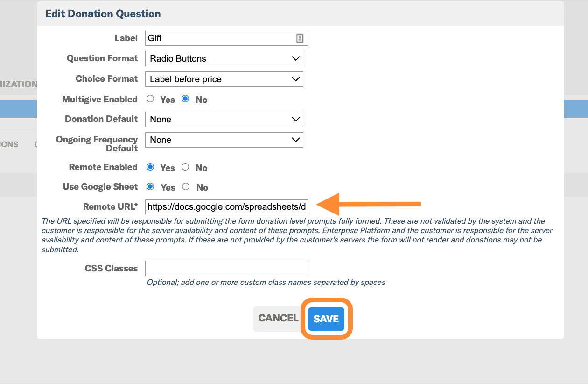The width and height of the screenshot is (588, 384).
Task: Open the Question Format dropdown
Action: [224, 58]
